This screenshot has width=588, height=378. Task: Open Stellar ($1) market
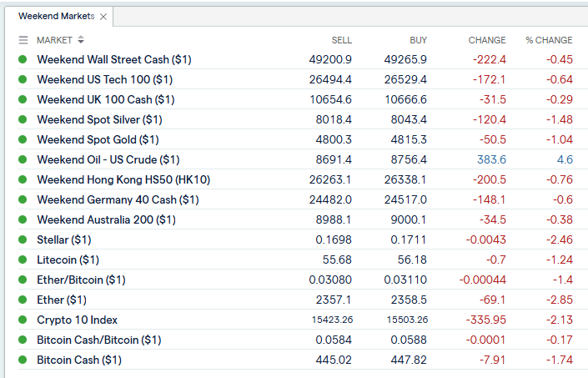tap(63, 240)
